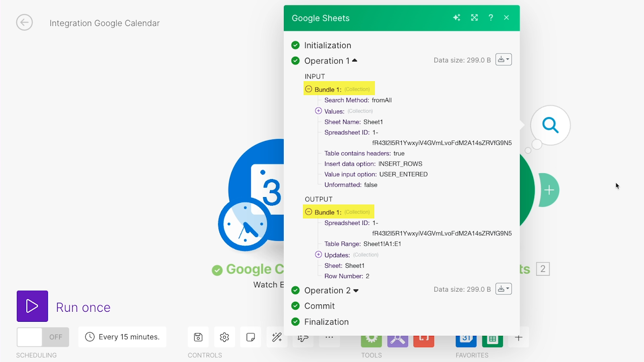This screenshot has height=362, width=644.
Task: Open scenario settings gear icon
Action: click(224, 337)
